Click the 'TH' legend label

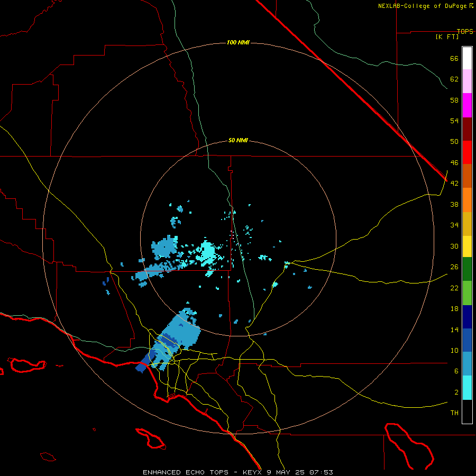pyautogui.click(x=454, y=413)
